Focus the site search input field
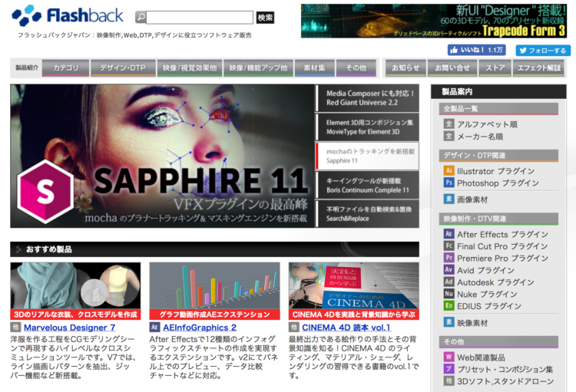The width and height of the screenshot is (576, 392). [200, 17]
